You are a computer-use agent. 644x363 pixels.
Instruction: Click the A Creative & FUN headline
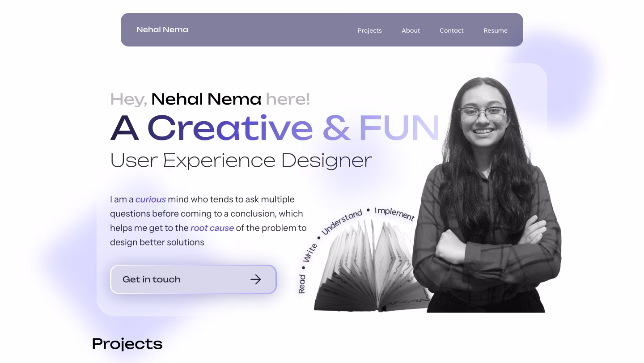pos(275,128)
